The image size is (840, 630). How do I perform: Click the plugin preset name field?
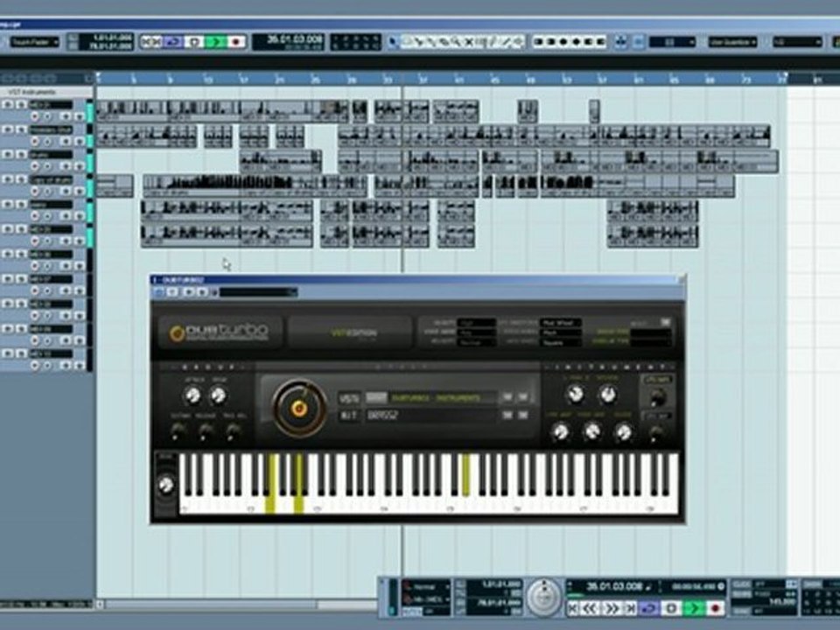point(258,292)
